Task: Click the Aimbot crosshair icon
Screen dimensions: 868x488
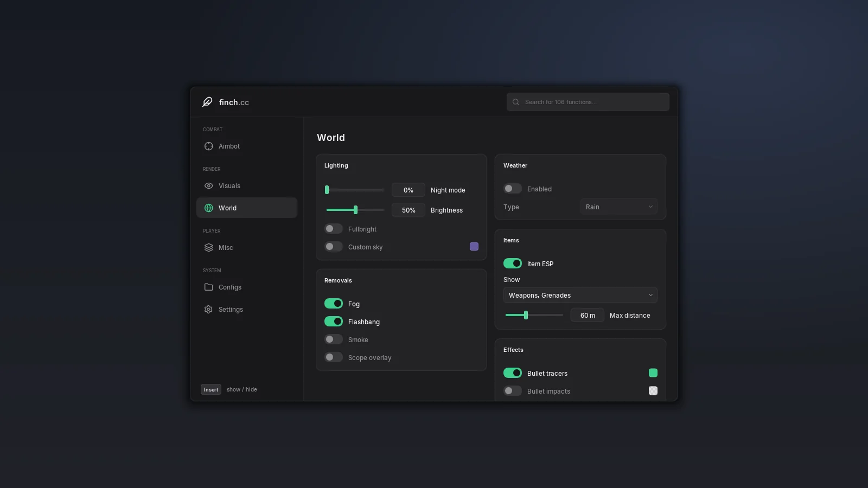Action: click(208, 146)
